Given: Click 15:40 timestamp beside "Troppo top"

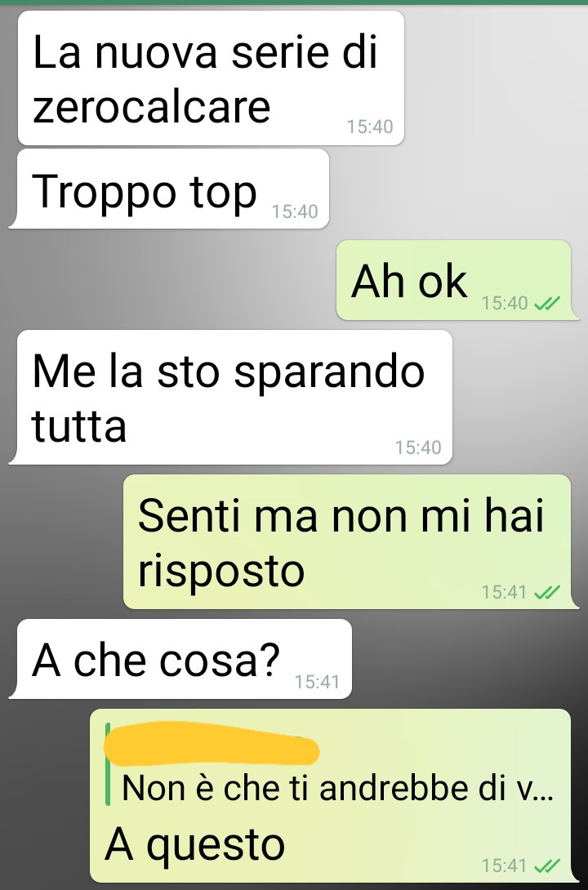Looking at the screenshot, I should [295, 211].
